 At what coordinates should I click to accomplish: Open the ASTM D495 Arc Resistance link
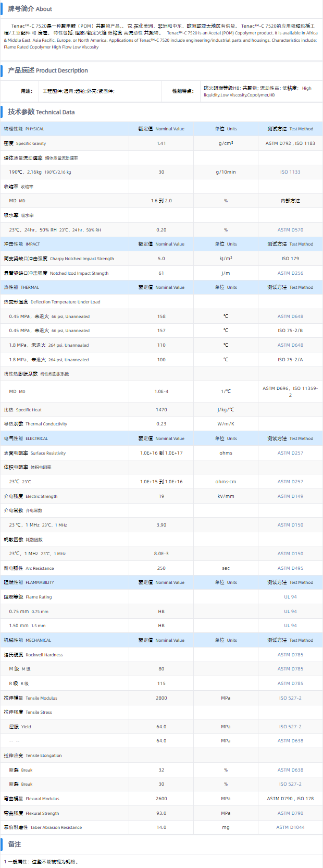click(x=290, y=568)
